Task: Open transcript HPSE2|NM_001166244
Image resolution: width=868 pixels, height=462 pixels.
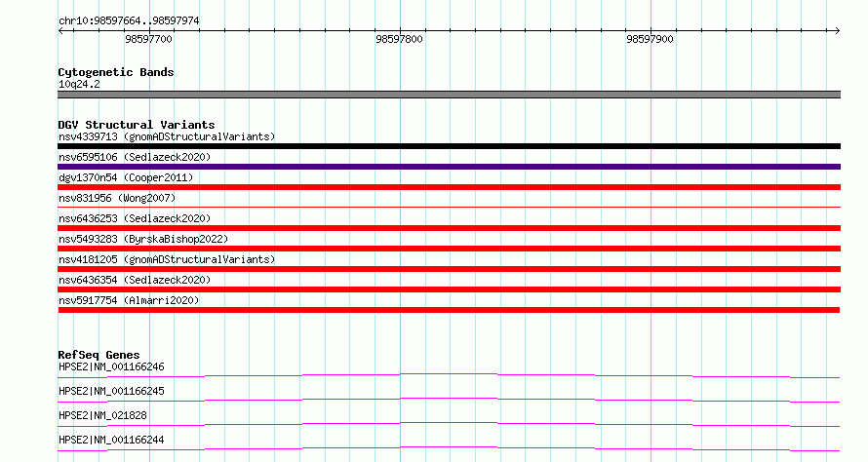Action: click(x=111, y=440)
